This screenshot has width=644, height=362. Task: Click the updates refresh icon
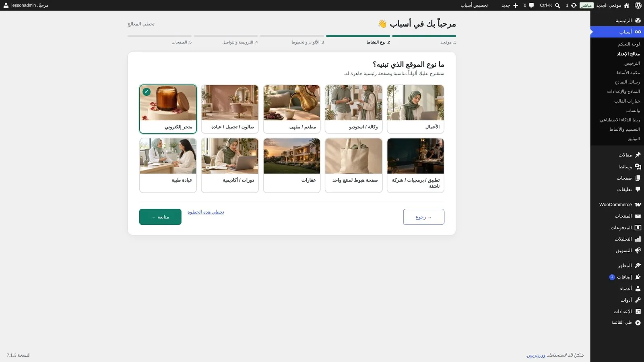click(574, 5)
